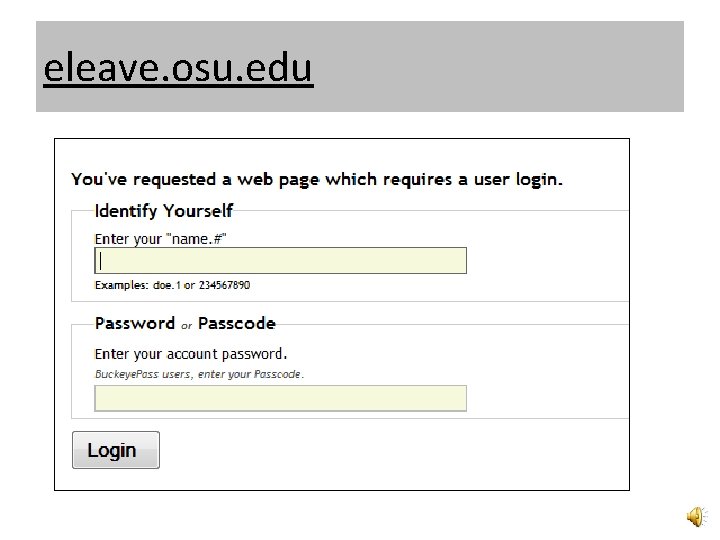Click the "Enter your account password." label
The image size is (720, 540).
click(x=191, y=354)
